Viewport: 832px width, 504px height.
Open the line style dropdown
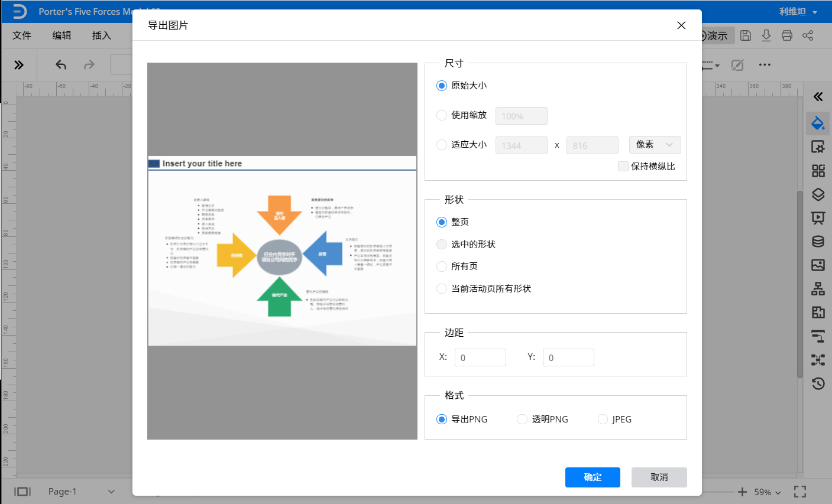[x=711, y=65]
